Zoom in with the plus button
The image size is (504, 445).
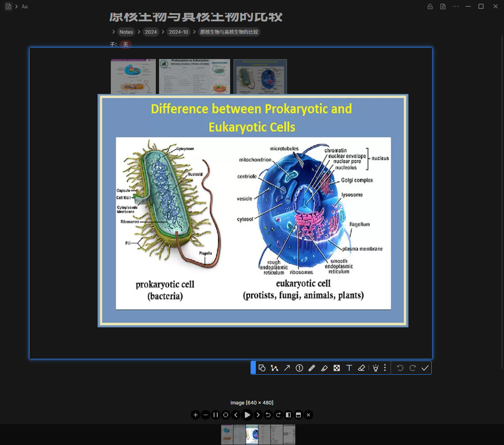[196, 415]
